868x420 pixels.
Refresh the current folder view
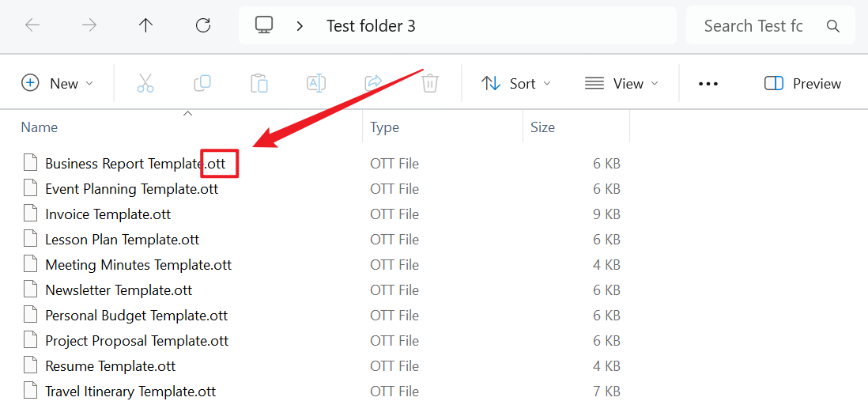point(203,25)
